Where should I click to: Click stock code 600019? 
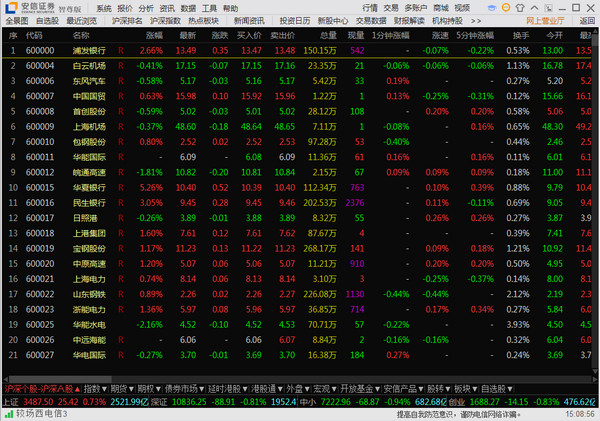coord(40,248)
